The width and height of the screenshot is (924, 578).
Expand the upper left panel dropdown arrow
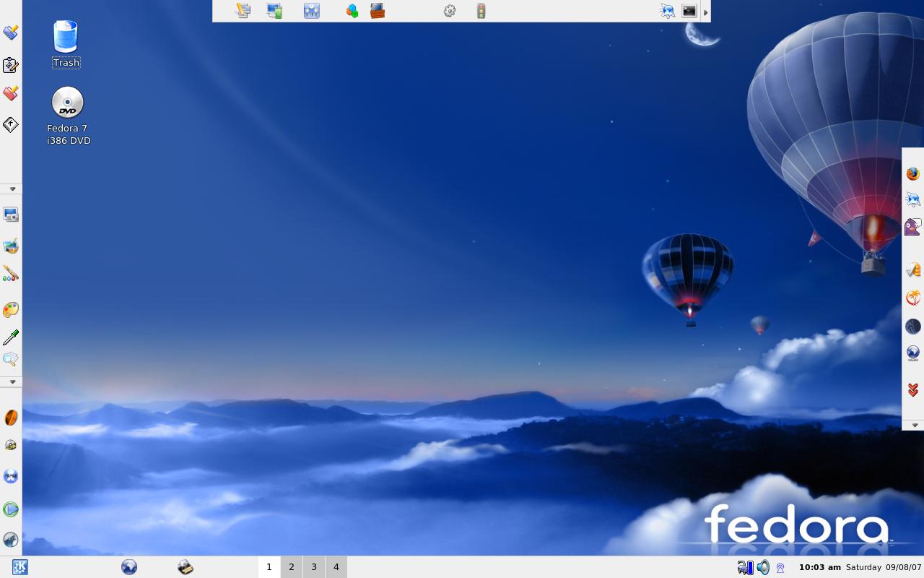coord(12,189)
